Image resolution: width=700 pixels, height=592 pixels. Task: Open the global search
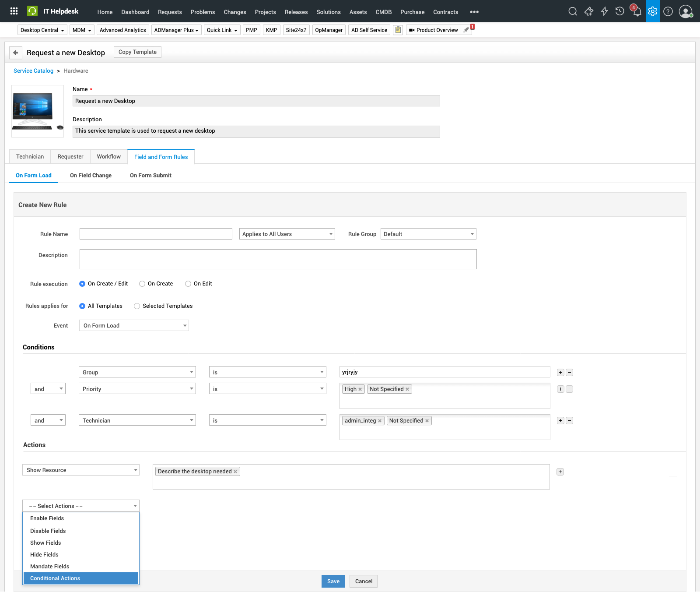point(572,11)
